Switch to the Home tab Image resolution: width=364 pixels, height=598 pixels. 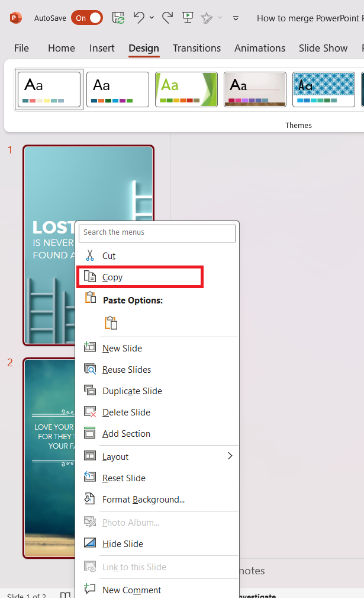click(62, 48)
